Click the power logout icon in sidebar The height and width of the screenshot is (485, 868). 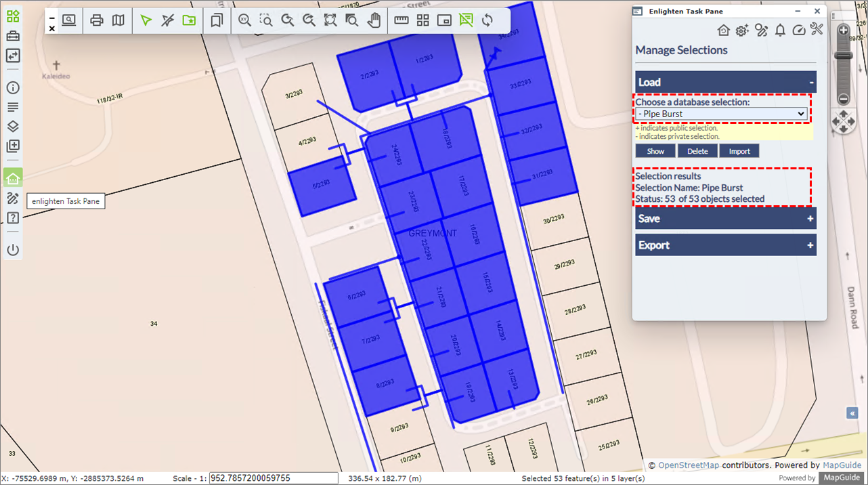[13, 250]
